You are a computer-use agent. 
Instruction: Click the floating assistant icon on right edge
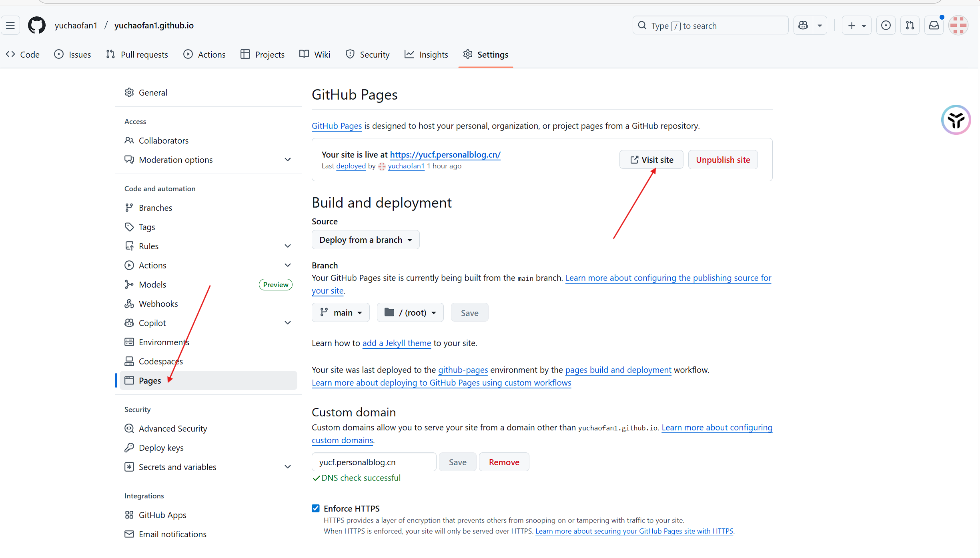coord(956,120)
